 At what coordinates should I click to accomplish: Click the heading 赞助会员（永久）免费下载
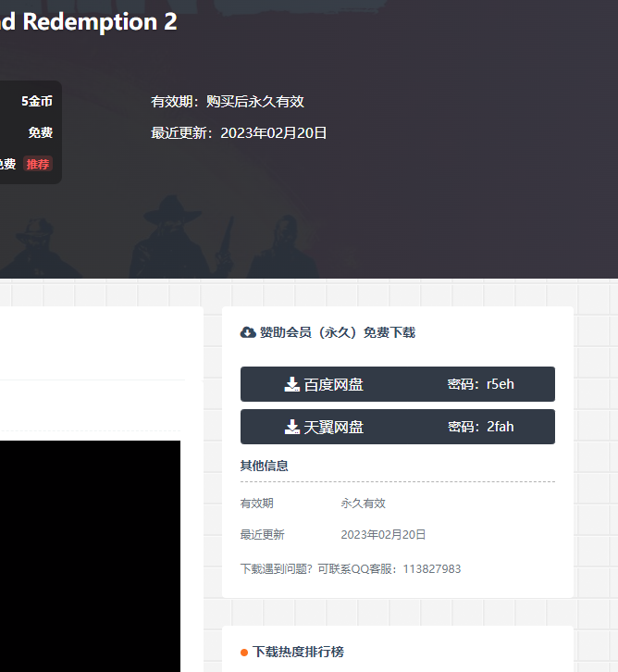click(x=338, y=332)
